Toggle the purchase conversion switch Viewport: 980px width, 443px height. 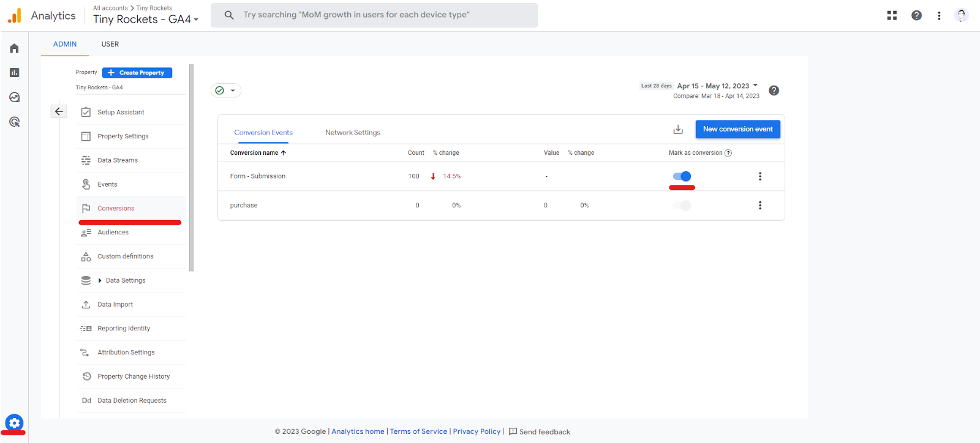click(x=682, y=206)
